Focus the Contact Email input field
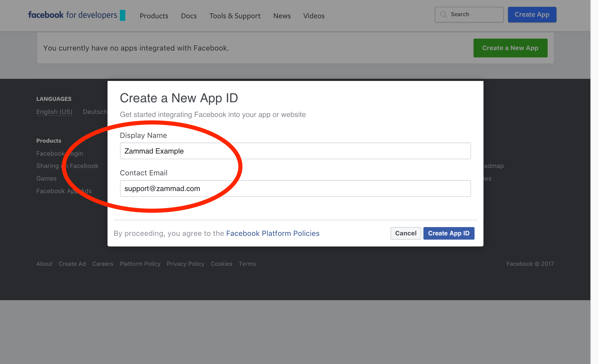Image resolution: width=598 pixels, height=364 pixels. (295, 188)
